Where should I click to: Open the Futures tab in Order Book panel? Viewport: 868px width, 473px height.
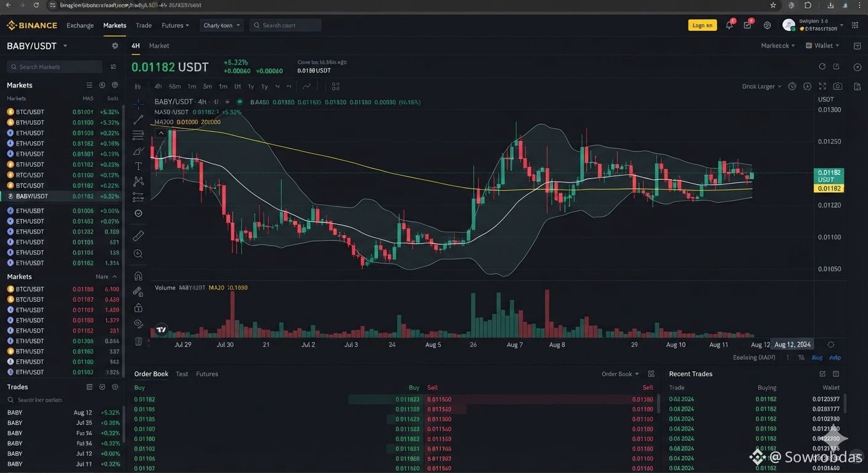pyautogui.click(x=207, y=374)
